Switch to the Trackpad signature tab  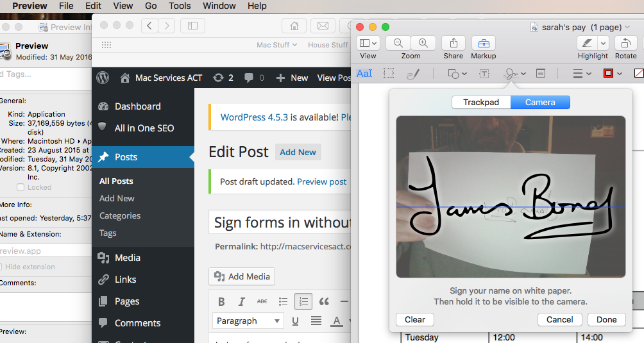481,102
